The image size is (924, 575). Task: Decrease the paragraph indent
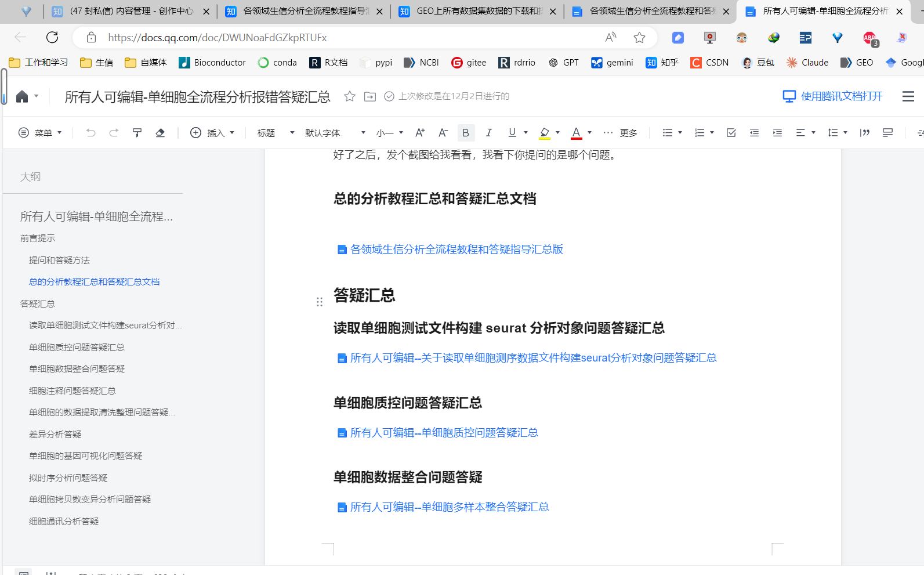[754, 133]
